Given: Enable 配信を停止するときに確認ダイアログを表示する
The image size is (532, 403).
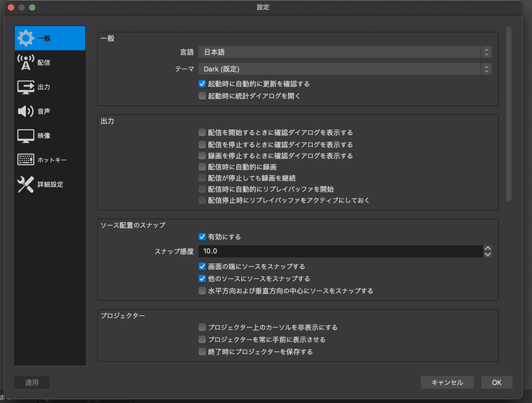Looking at the screenshot, I should [x=202, y=144].
